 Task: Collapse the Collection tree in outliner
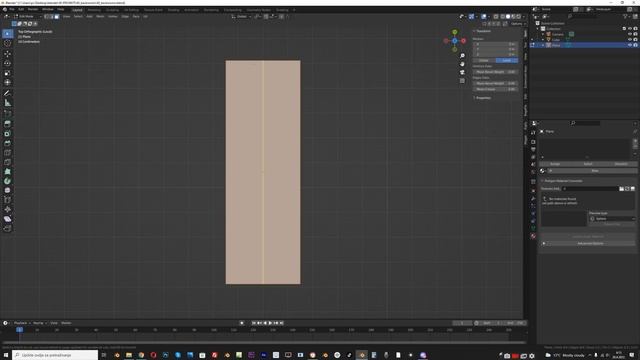pyautogui.click(x=538, y=29)
